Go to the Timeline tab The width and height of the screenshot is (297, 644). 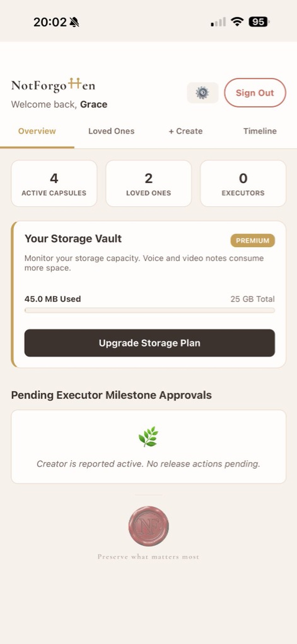260,131
